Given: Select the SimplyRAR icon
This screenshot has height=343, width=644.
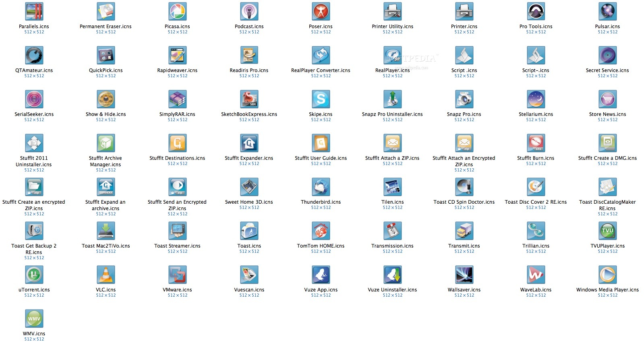Looking at the screenshot, I should click(x=178, y=99).
